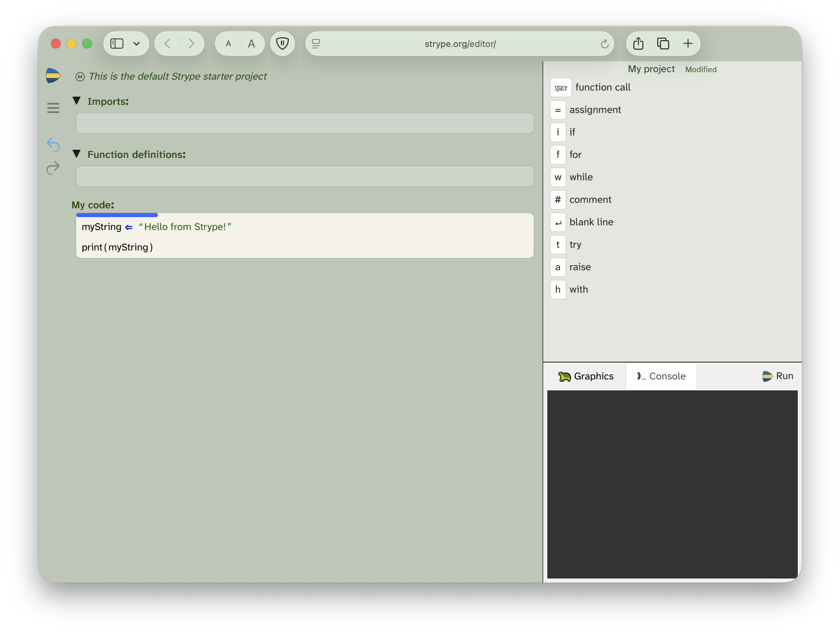Click the strype.org/editor/ address bar
The image size is (840, 633).
click(460, 44)
